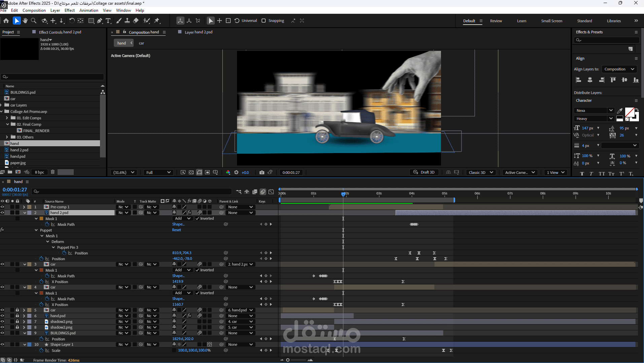The width and height of the screenshot is (644, 363).
Task: Hide the hand 2.psd layer
Action: click(2, 213)
